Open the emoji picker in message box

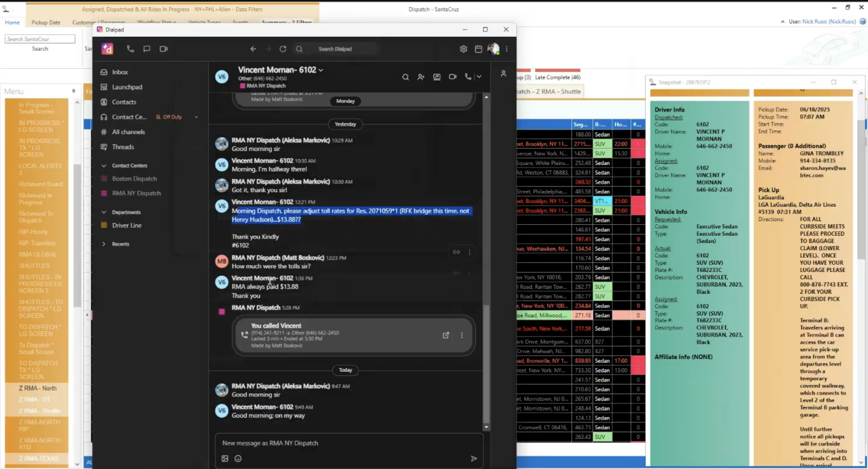pyautogui.click(x=238, y=459)
